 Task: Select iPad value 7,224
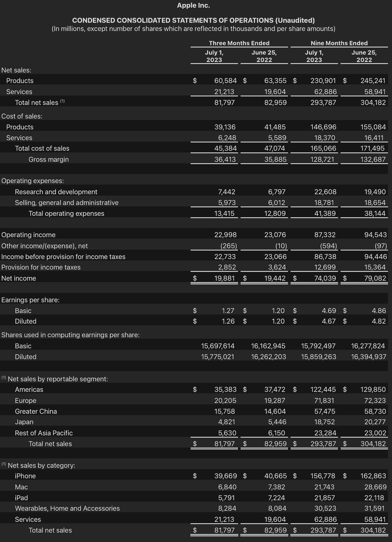pyautogui.click(x=276, y=498)
